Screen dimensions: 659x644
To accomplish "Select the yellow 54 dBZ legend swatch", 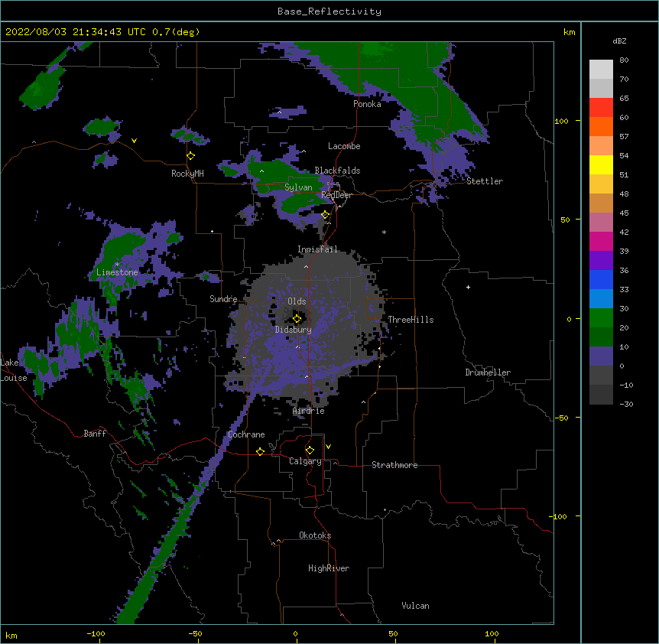I will tap(601, 164).
